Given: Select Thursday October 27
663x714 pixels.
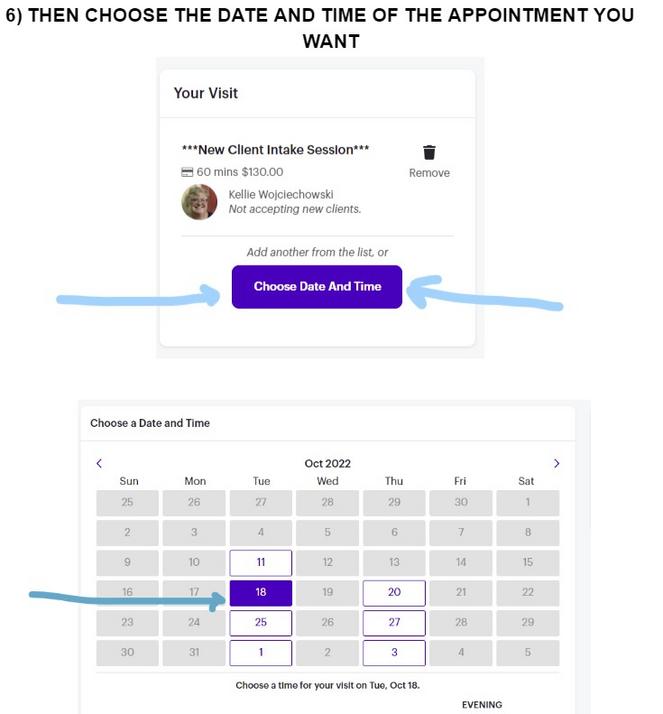Looking at the screenshot, I should pyautogui.click(x=394, y=622).
